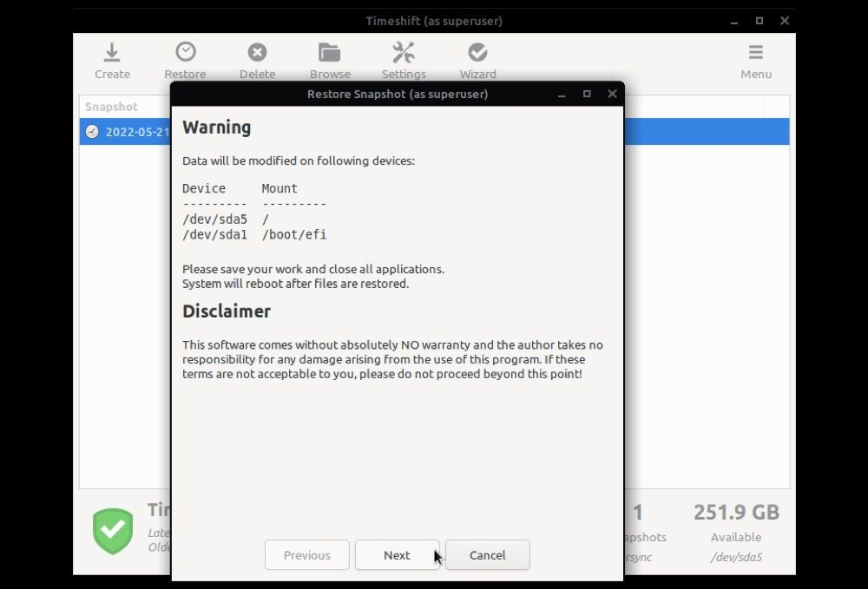
Task: Click the Cancel button in dialog
Action: [x=488, y=554]
